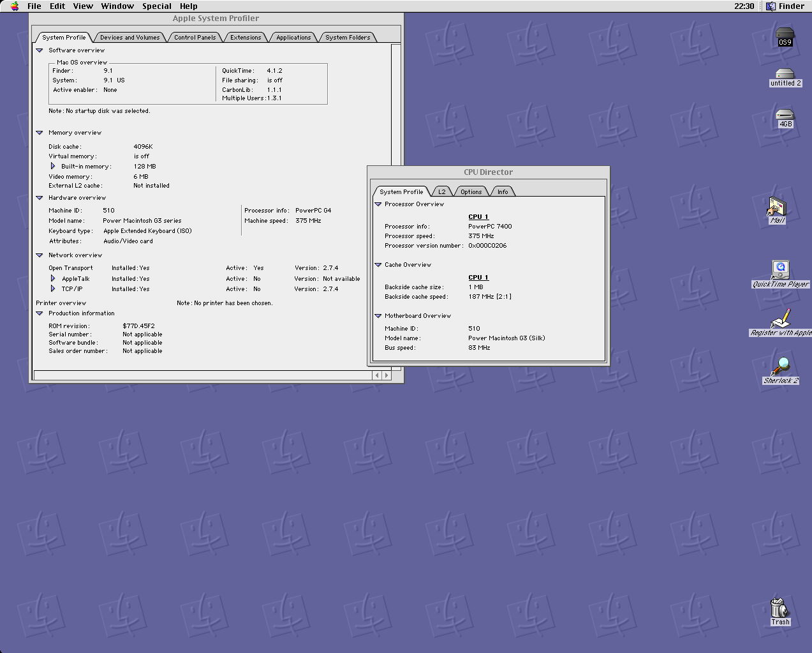Collapse the Network overview section
The image size is (812, 653).
pyautogui.click(x=40, y=255)
